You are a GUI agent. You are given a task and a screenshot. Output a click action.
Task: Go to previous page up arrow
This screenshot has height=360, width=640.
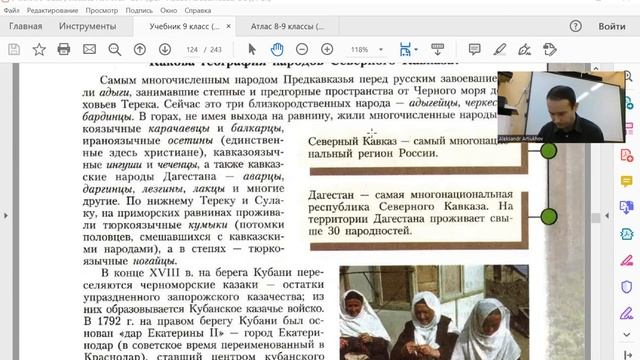[140, 50]
